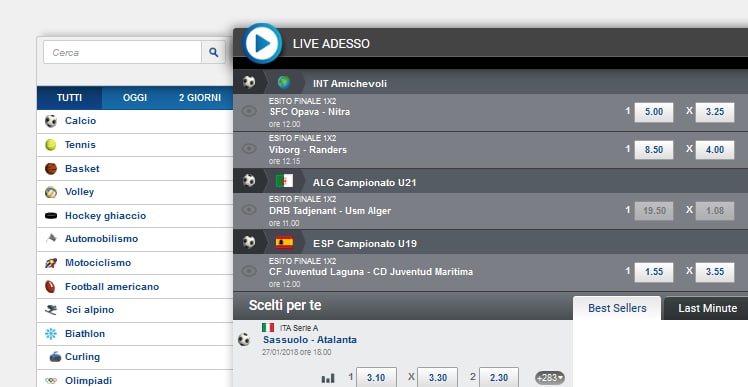The image size is (748, 387).
Task: Click the Algeria flag icon
Action: click(x=284, y=181)
